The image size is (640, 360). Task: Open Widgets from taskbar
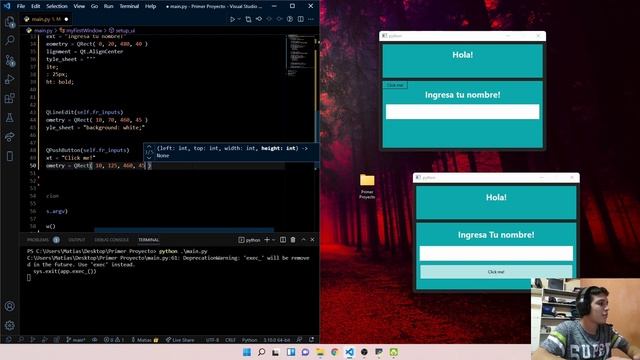[x=291, y=352]
